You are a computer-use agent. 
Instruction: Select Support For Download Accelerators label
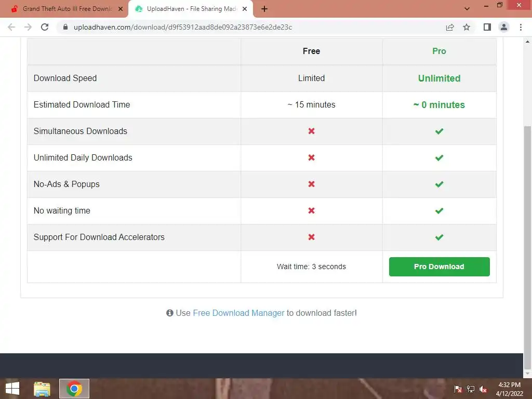(x=99, y=237)
